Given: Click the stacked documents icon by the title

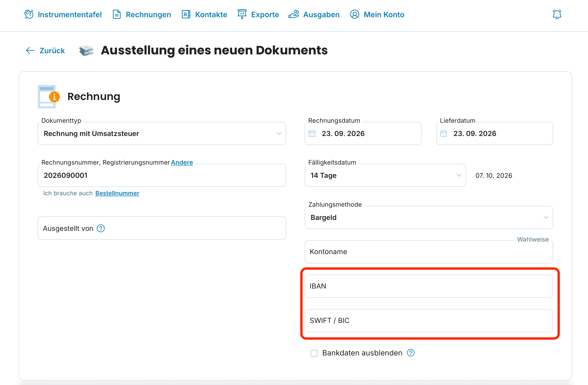Looking at the screenshot, I should coord(86,50).
